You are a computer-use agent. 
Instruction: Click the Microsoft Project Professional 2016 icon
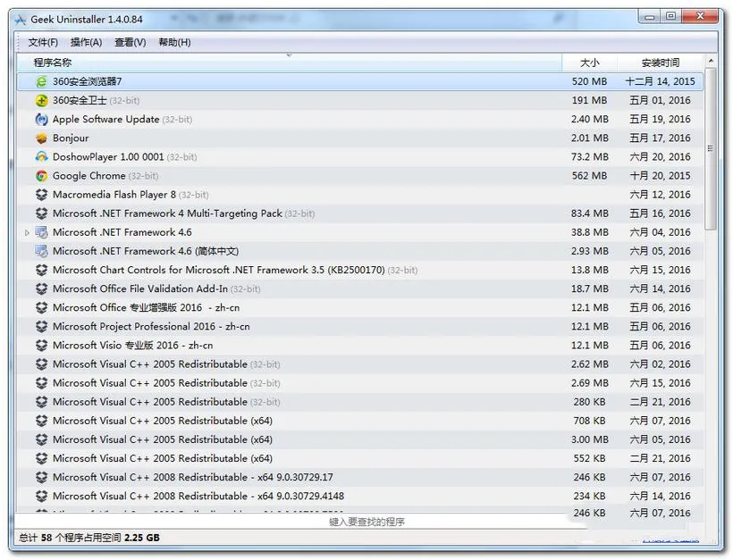click(42, 327)
